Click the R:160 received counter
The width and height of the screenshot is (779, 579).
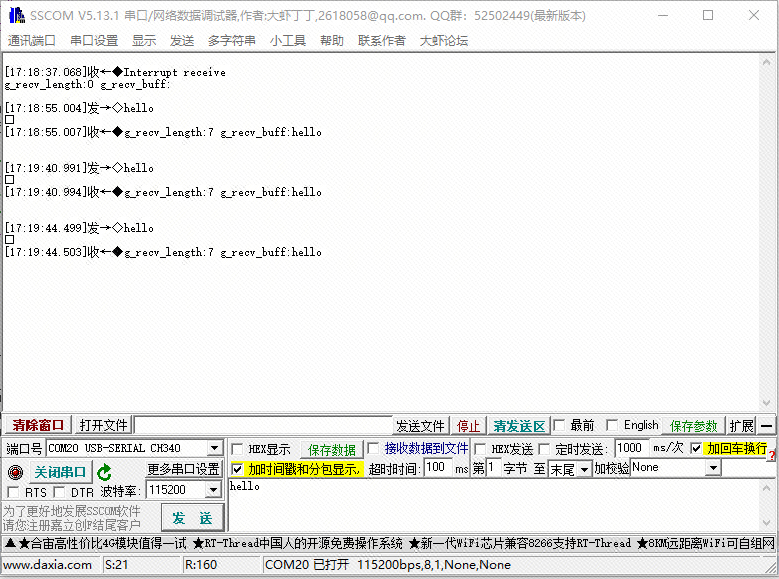coord(200,565)
